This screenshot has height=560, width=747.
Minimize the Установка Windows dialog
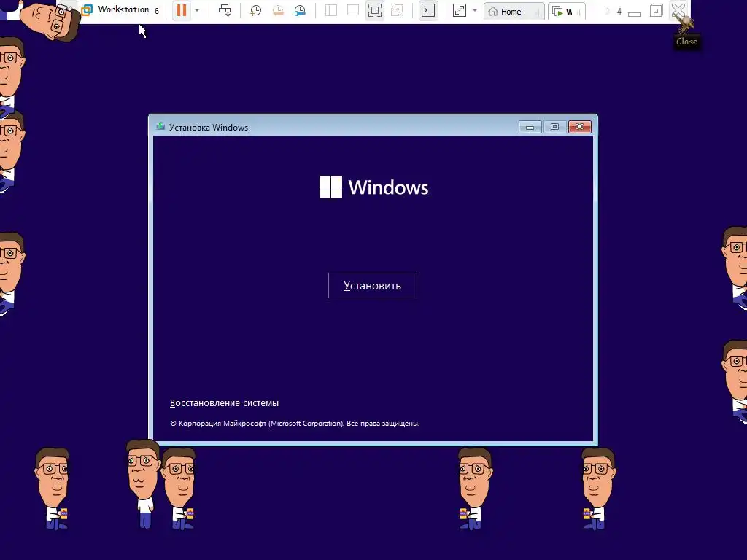tap(530, 127)
